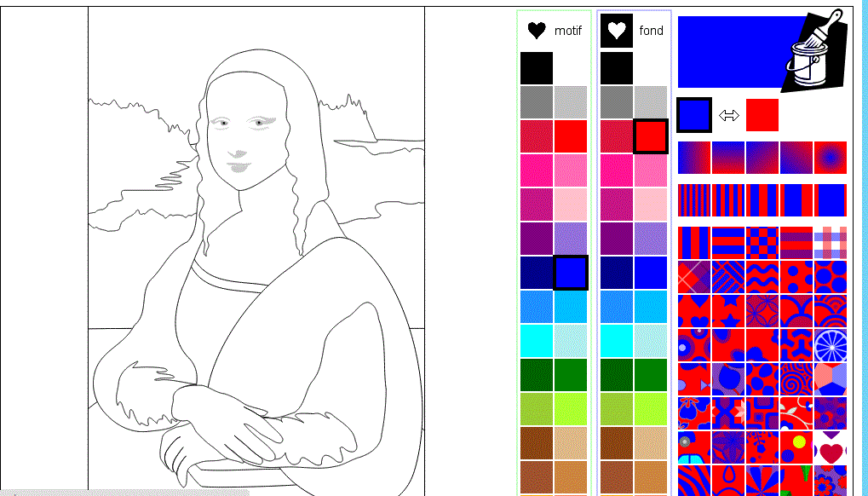This screenshot has height=496, width=868.
Task: Select the checkerboard pattern
Action: pos(762,243)
